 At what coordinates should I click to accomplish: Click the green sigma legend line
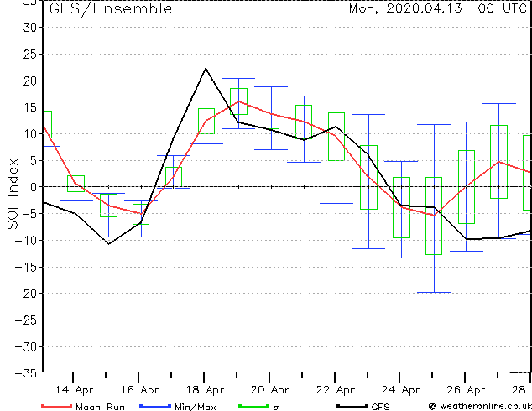[x=253, y=406]
